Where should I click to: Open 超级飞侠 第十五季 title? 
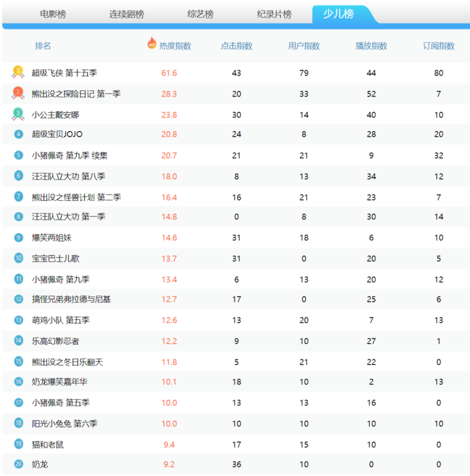coord(64,73)
